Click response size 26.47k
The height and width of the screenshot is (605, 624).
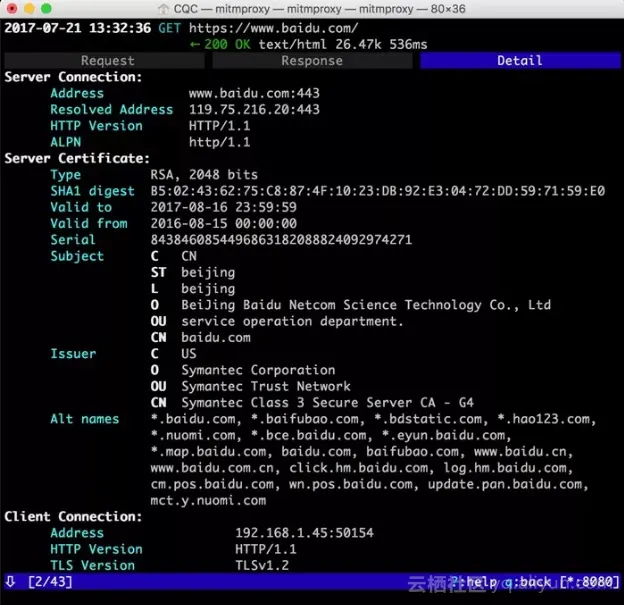click(359, 44)
